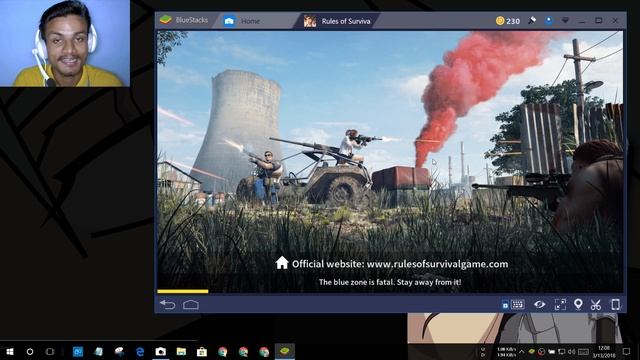Image resolution: width=640 pixels, height=360 pixels.
Task: Open Task View on the taskbar
Action: click(x=50, y=351)
